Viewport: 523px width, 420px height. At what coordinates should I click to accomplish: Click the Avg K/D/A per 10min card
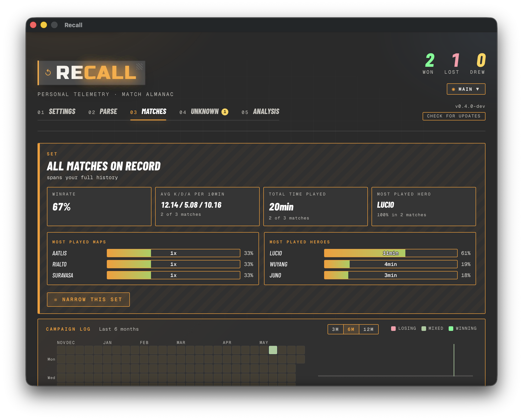click(x=207, y=207)
